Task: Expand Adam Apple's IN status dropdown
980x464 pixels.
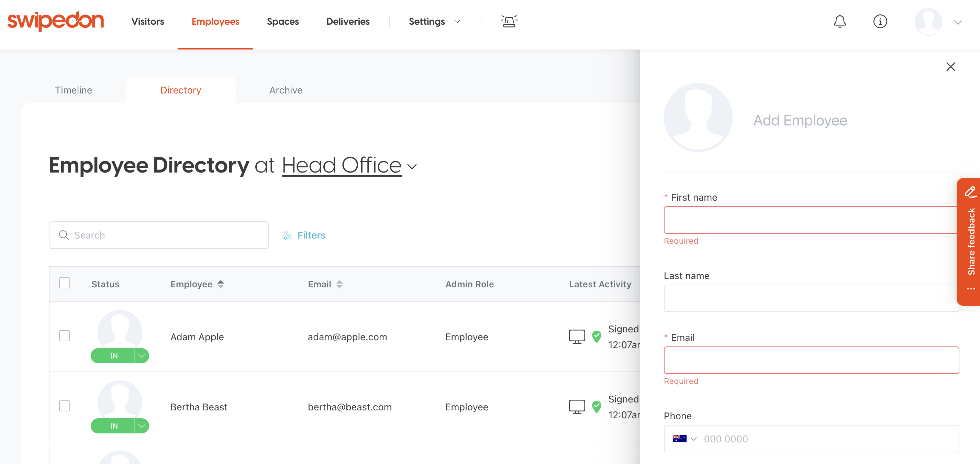Action: [x=142, y=355]
